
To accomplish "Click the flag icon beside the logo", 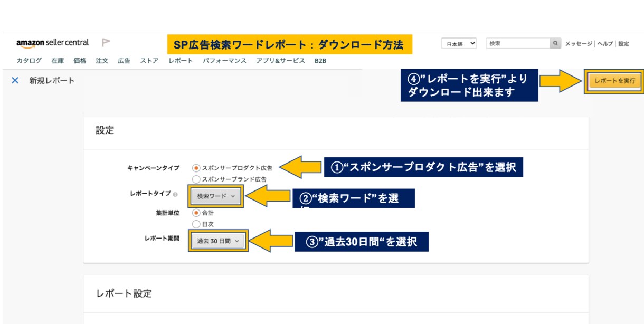I will (x=106, y=43).
